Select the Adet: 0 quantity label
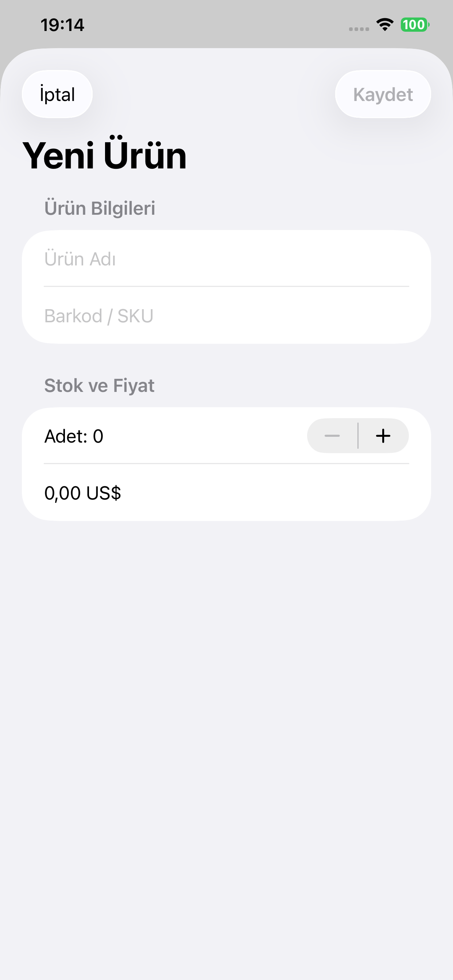Image resolution: width=453 pixels, height=980 pixels. (x=74, y=436)
